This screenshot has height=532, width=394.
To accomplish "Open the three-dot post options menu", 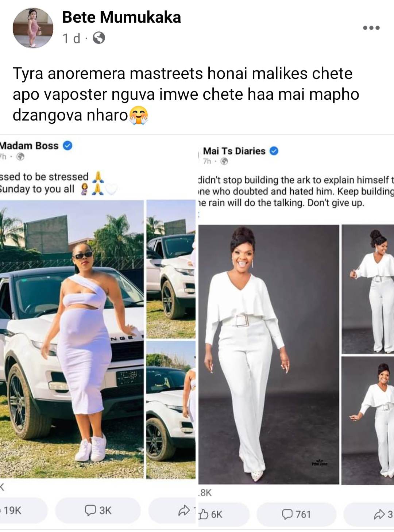I will click(371, 28).
